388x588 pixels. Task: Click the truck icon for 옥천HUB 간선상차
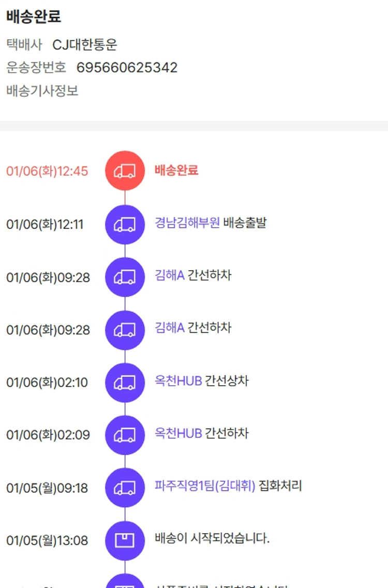tap(125, 383)
